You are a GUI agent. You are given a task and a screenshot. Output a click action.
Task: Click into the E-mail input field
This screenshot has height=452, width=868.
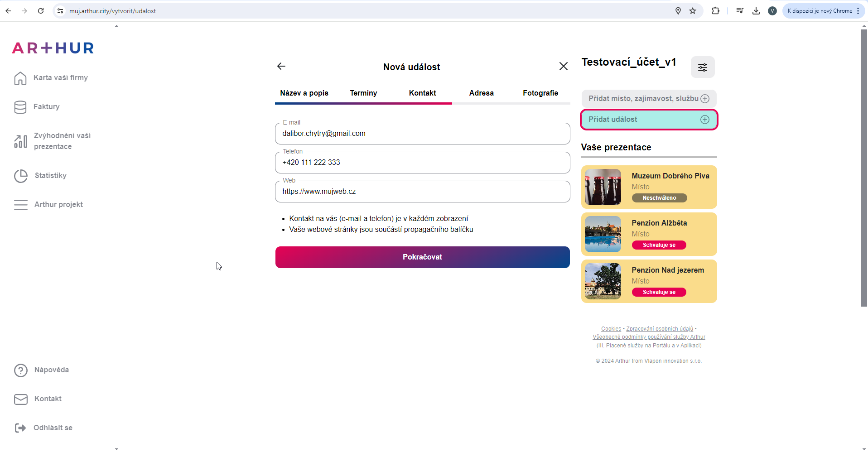pos(422,134)
